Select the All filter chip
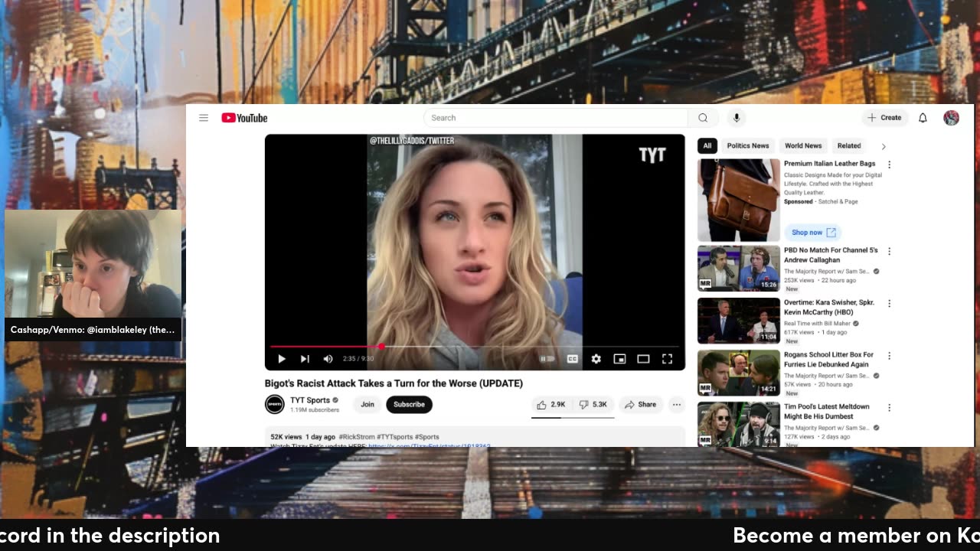The width and height of the screenshot is (980, 551). click(x=707, y=145)
